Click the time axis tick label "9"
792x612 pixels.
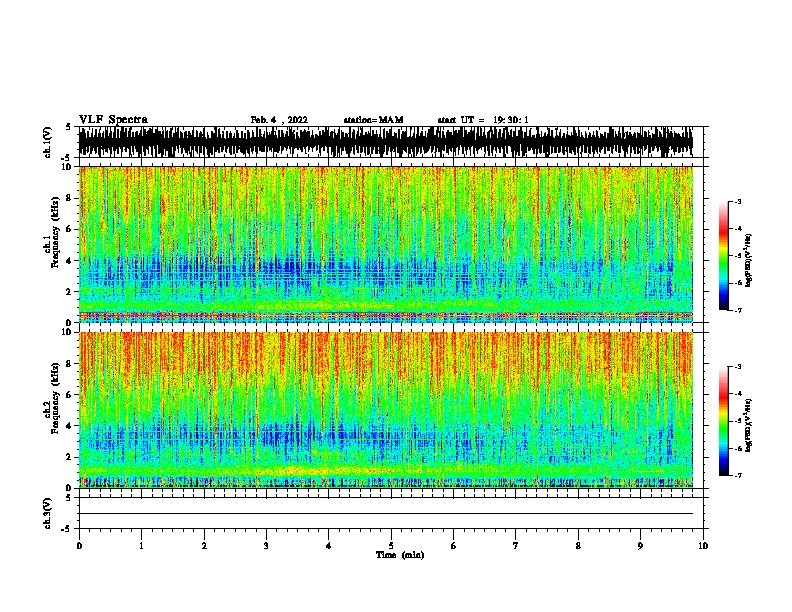[x=640, y=546]
